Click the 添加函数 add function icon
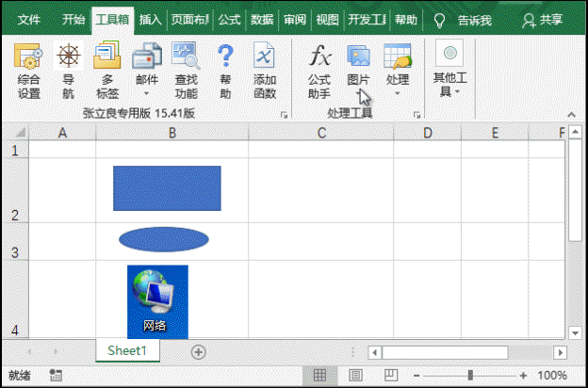Viewport: 588px width, 388px height. [x=265, y=70]
